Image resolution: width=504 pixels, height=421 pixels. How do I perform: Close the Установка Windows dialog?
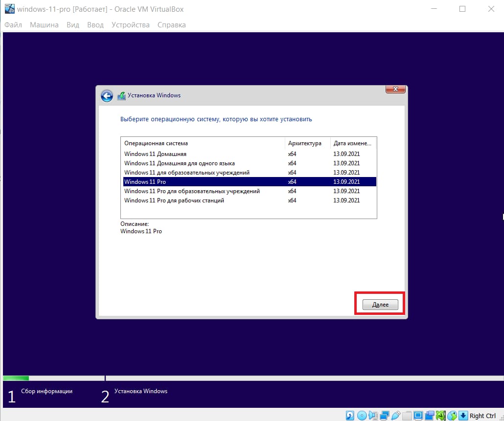point(395,89)
